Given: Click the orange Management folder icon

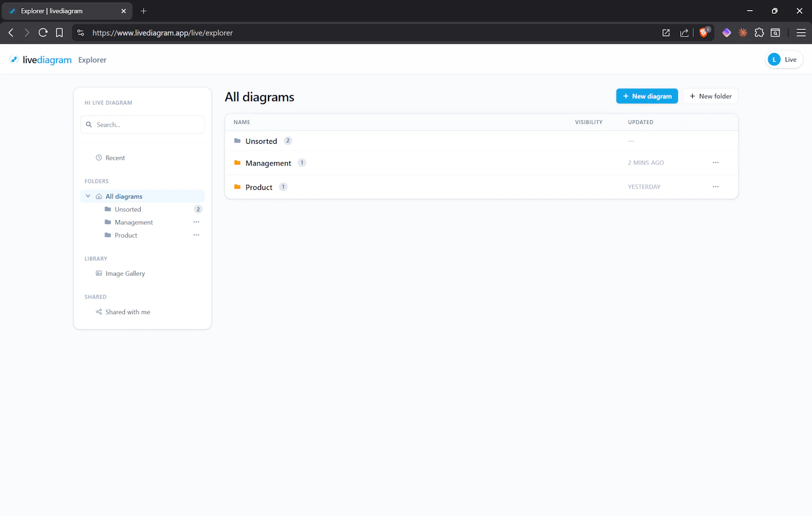Looking at the screenshot, I should [237, 163].
